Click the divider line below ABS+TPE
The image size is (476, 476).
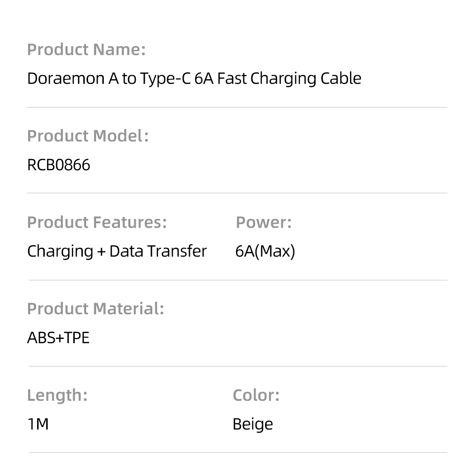click(x=238, y=366)
